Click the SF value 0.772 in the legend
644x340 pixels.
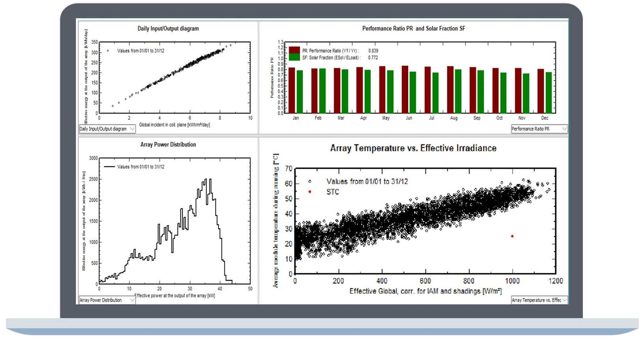click(x=373, y=58)
